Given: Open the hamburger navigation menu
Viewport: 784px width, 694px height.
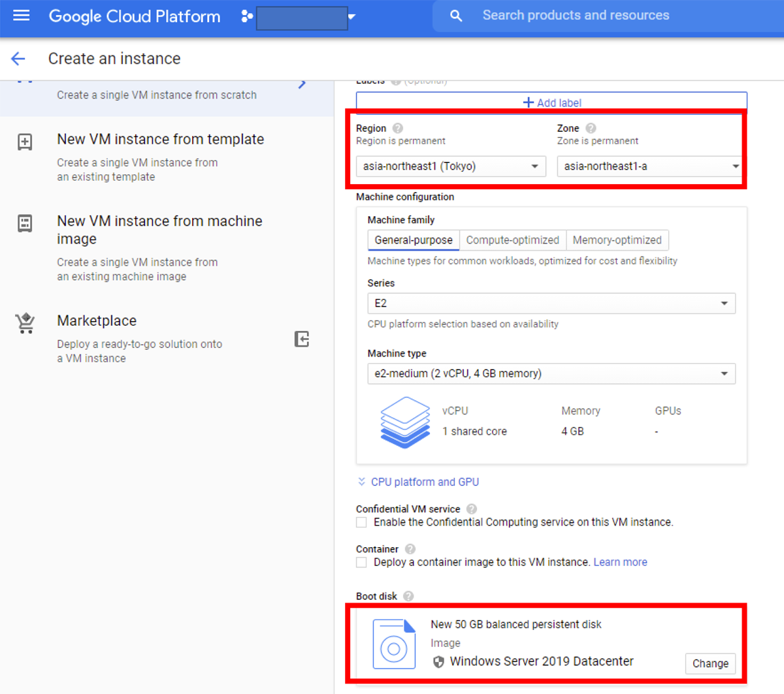Looking at the screenshot, I should (22, 16).
